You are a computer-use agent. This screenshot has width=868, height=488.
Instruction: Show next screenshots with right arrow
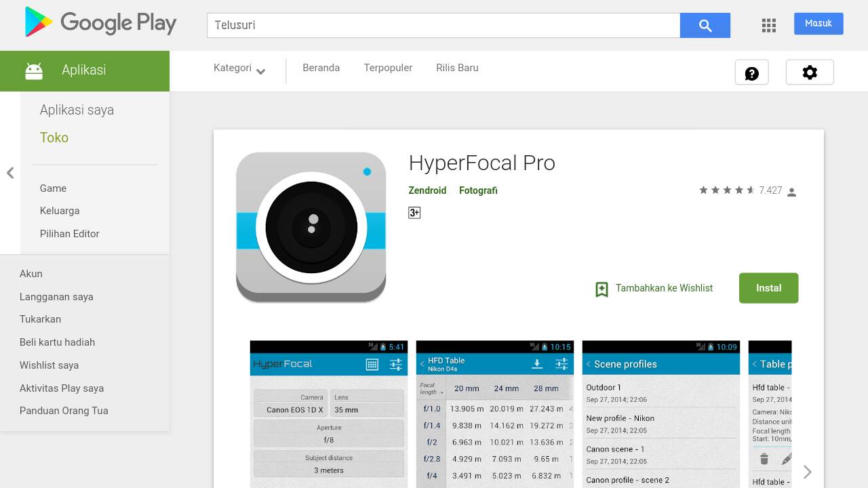click(x=807, y=472)
